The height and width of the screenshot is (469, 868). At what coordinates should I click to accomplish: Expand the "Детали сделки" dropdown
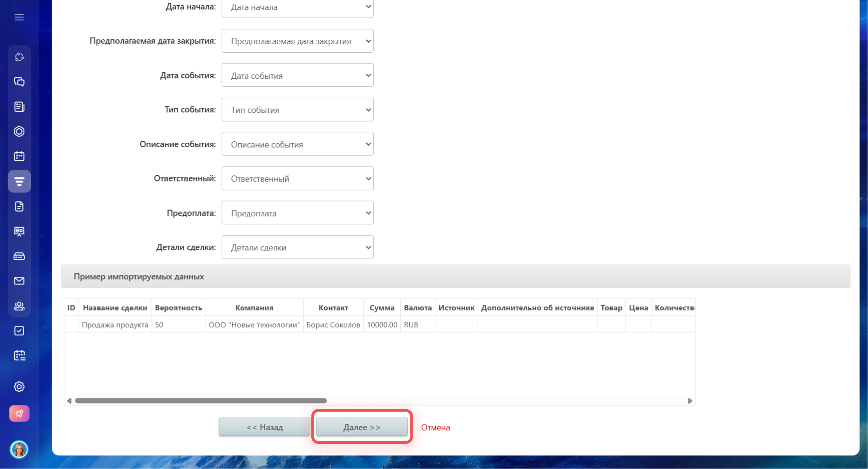[x=298, y=248]
